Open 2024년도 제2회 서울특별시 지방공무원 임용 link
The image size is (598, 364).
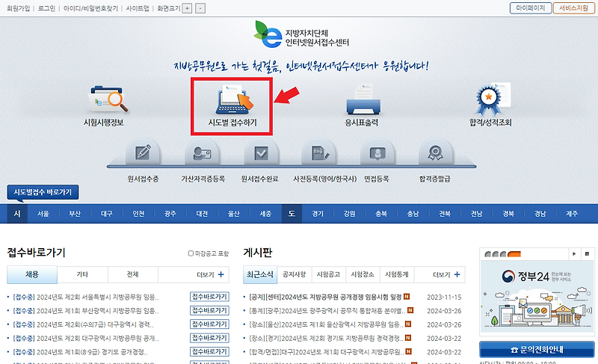pos(86,297)
